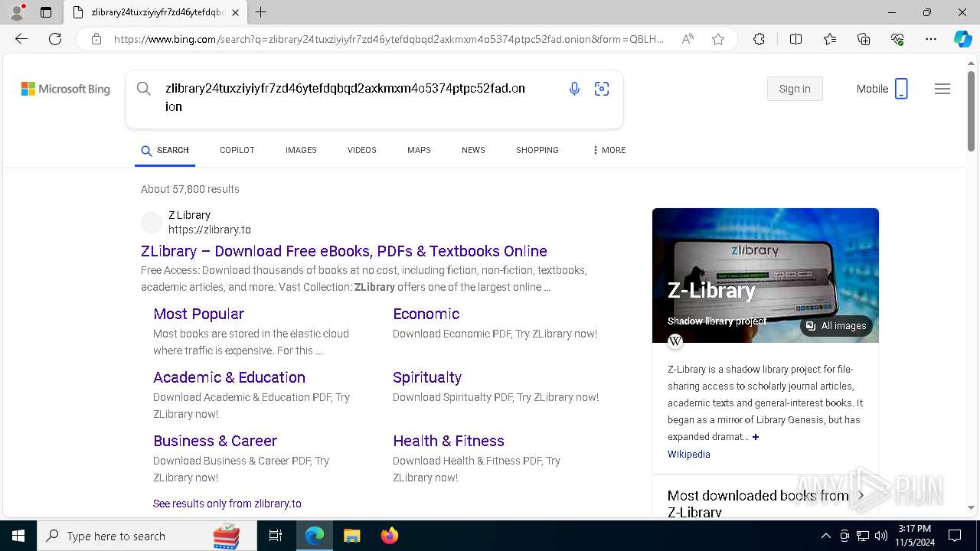Click the taskbar search box
This screenshot has height=551, width=980.
pos(146,536)
